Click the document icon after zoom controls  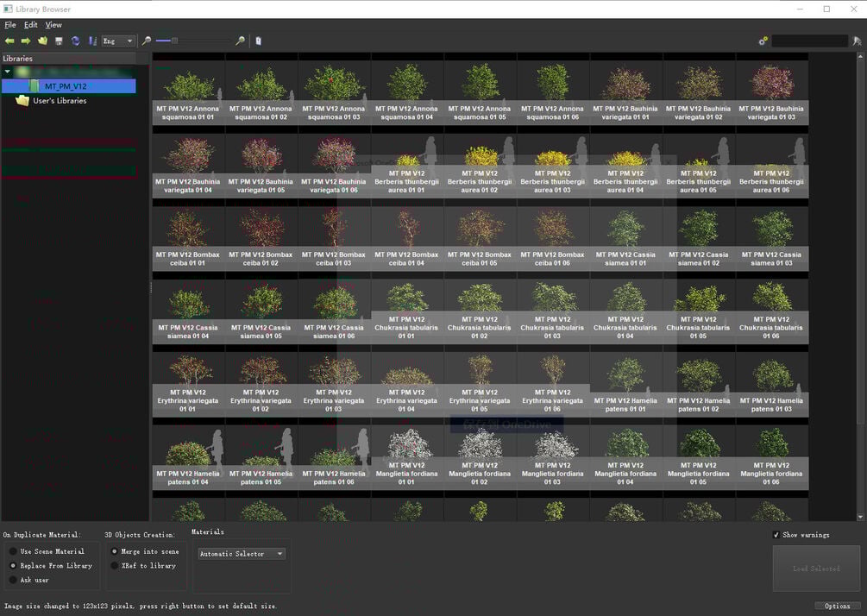point(258,41)
